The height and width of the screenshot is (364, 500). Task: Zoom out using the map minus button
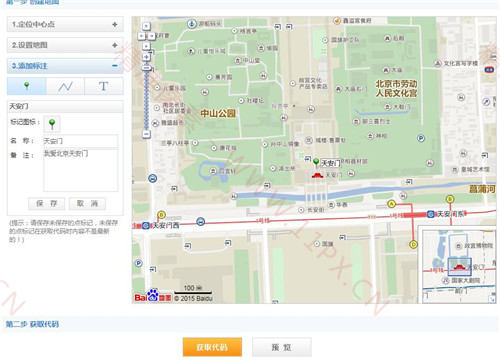point(146,134)
